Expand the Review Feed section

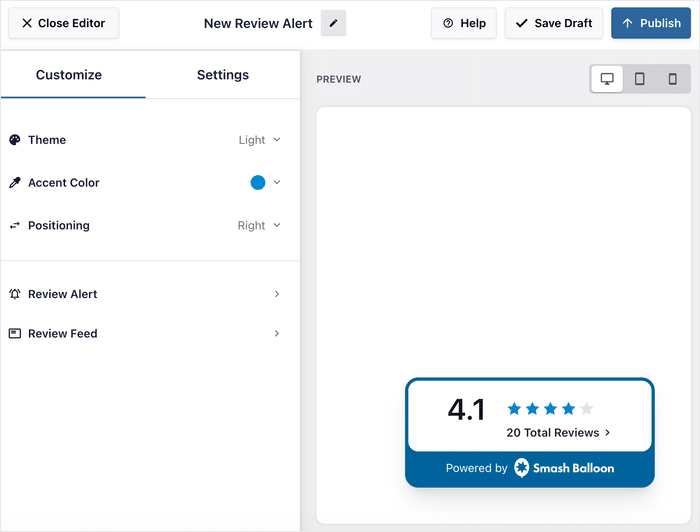click(277, 334)
